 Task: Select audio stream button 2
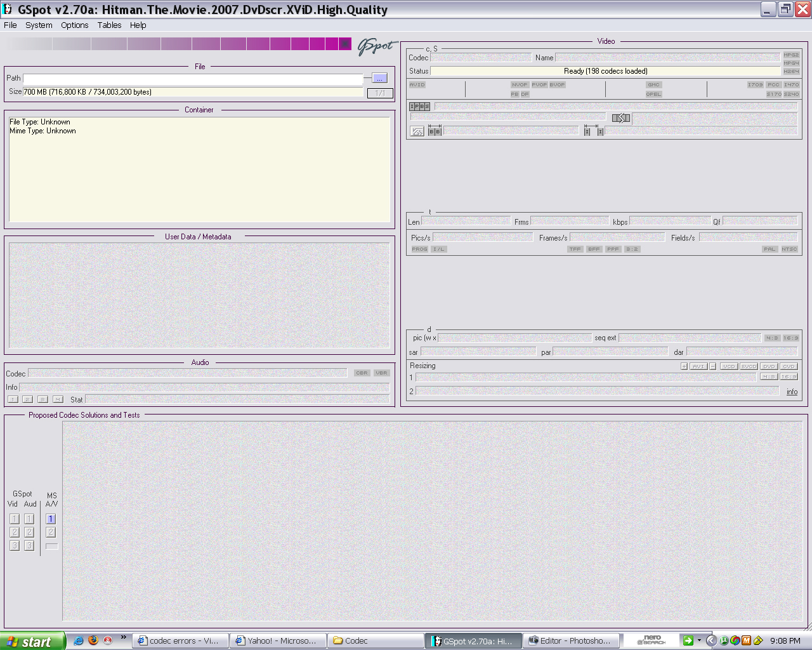pos(27,399)
